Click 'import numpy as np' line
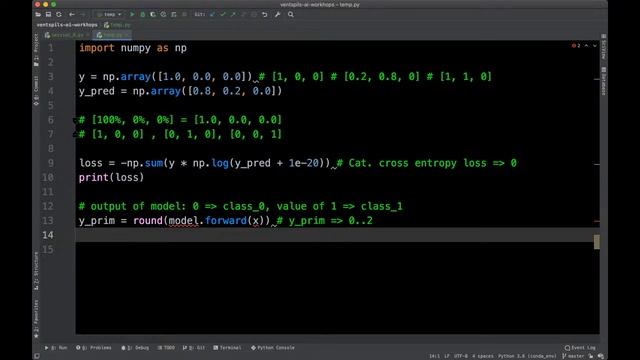 [x=133, y=48]
